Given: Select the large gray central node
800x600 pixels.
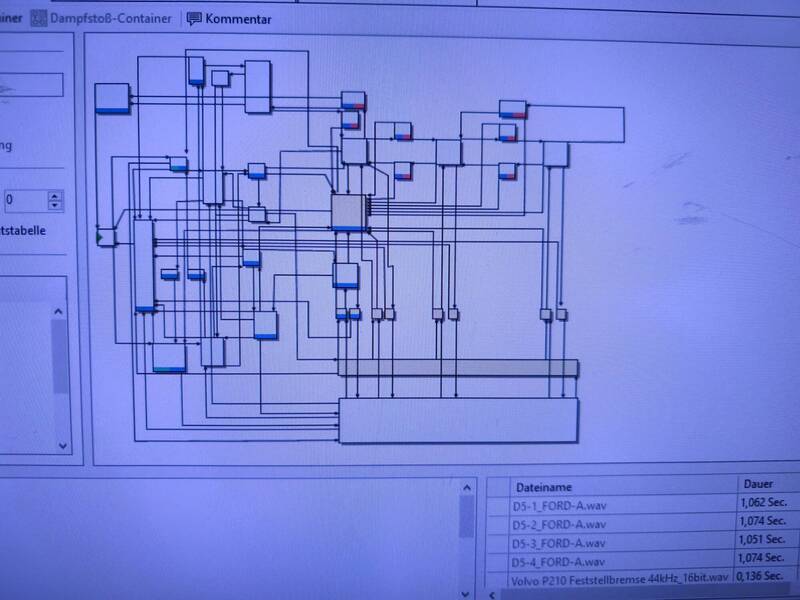Looking at the screenshot, I should tap(350, 211).
